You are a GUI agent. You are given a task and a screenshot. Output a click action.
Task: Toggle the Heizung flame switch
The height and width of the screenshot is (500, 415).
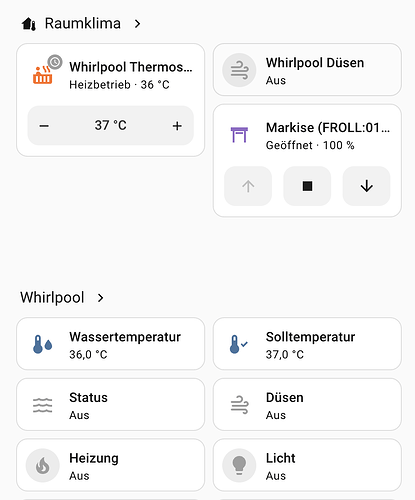click(43, 465)
